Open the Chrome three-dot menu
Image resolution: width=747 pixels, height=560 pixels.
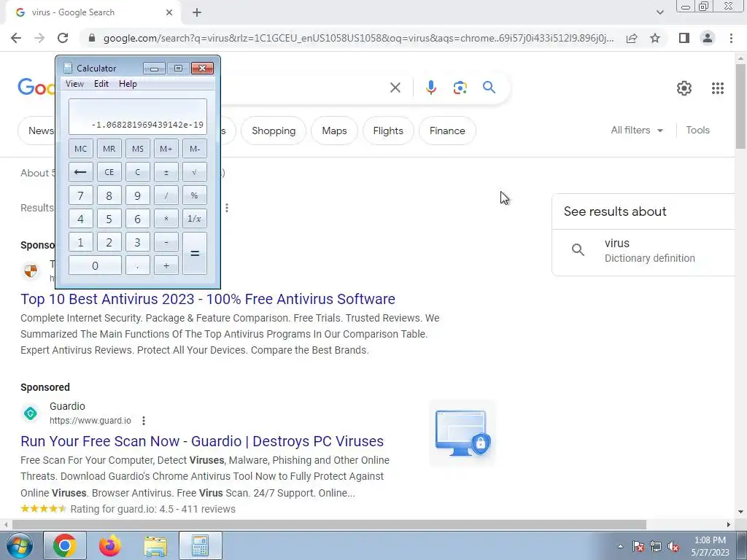tap(731, 38)
